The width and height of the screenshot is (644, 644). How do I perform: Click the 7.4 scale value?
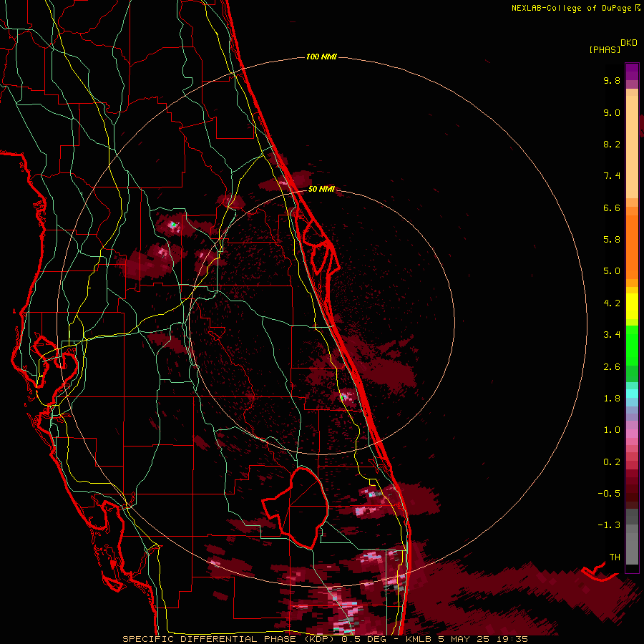(612, 176)
